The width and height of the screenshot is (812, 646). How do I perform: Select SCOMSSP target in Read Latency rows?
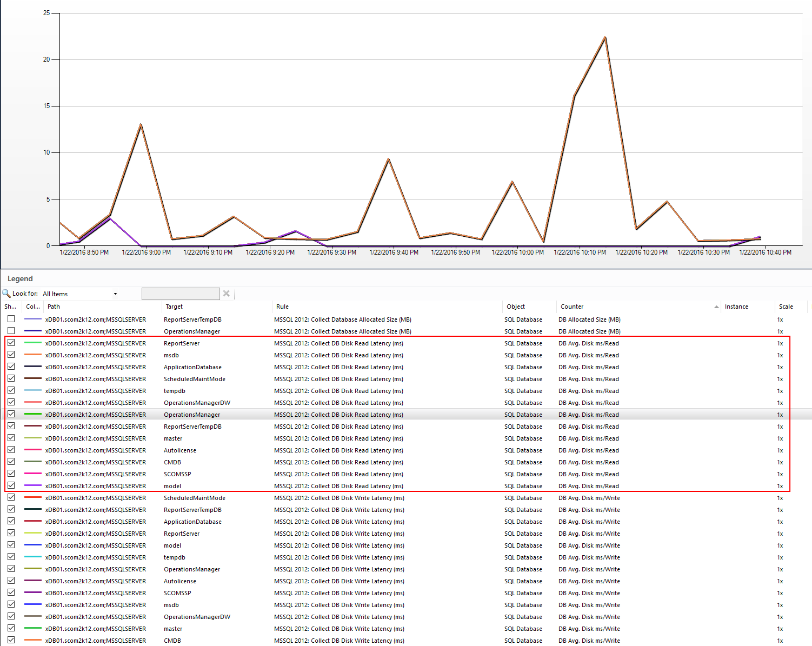(x=177, y=474)
